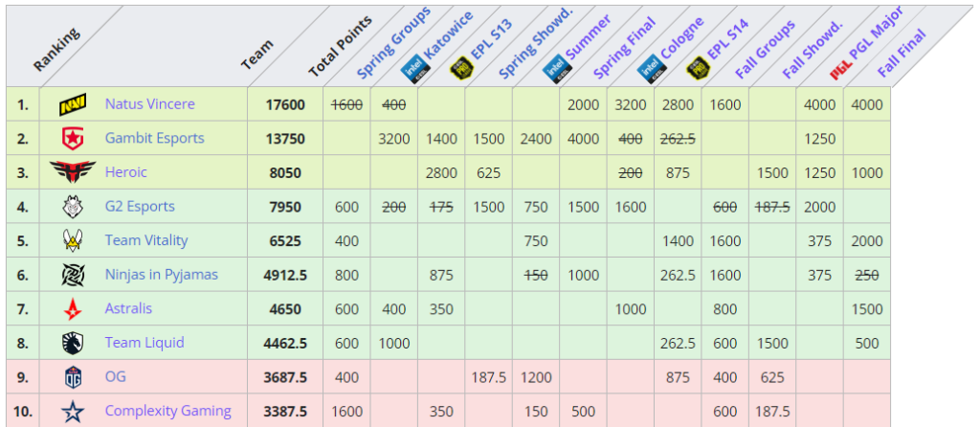Screen dimensions: 980x427
Task: Open the Astralis team link
Action: 128,308
